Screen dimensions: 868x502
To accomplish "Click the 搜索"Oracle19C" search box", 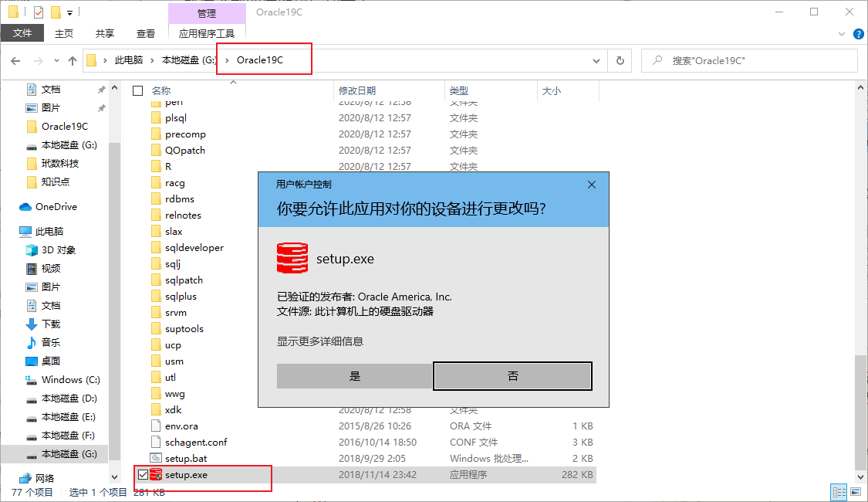I will coord(749,61).
